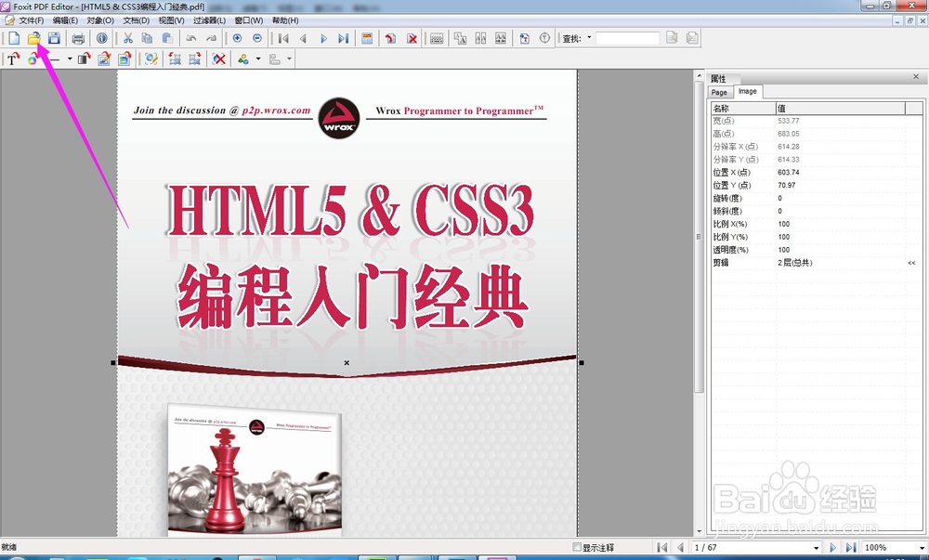Click the insert image picture icon
Screen dimensions: 929x560
pyautogui.click(x=124, y=59)
